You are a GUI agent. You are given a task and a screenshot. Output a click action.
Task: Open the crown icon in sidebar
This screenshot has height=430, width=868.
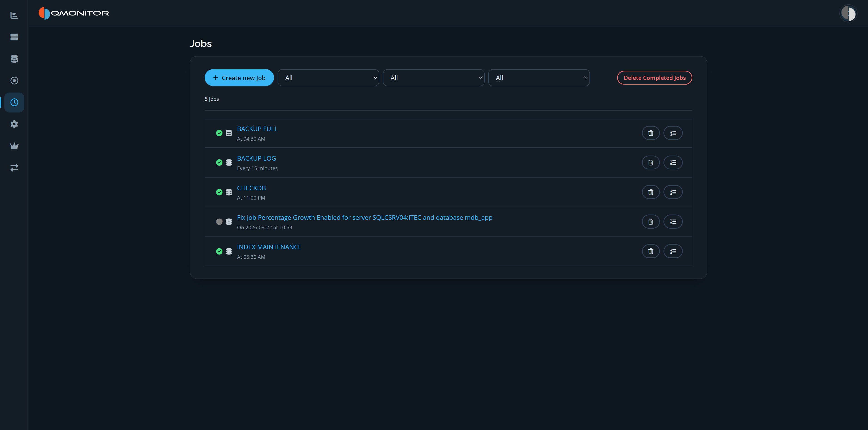[x=14, y=146]
